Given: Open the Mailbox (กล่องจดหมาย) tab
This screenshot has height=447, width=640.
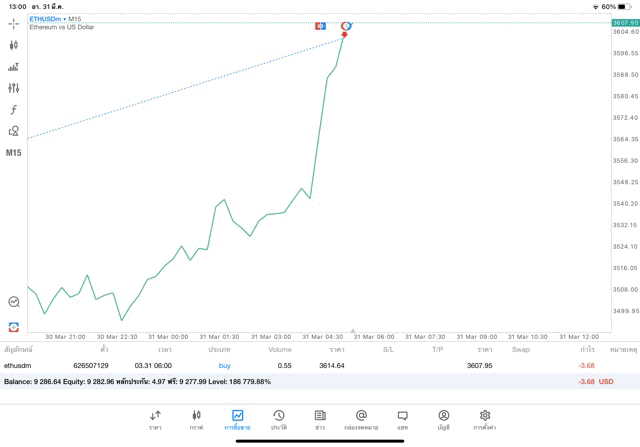Looking at the screenshot, I should [361, 420].
